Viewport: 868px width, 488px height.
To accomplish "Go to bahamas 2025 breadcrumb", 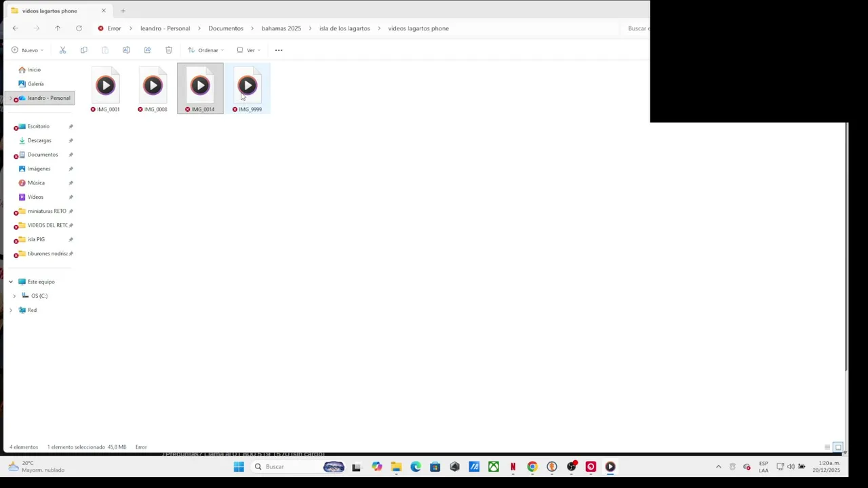I will 281,28.
